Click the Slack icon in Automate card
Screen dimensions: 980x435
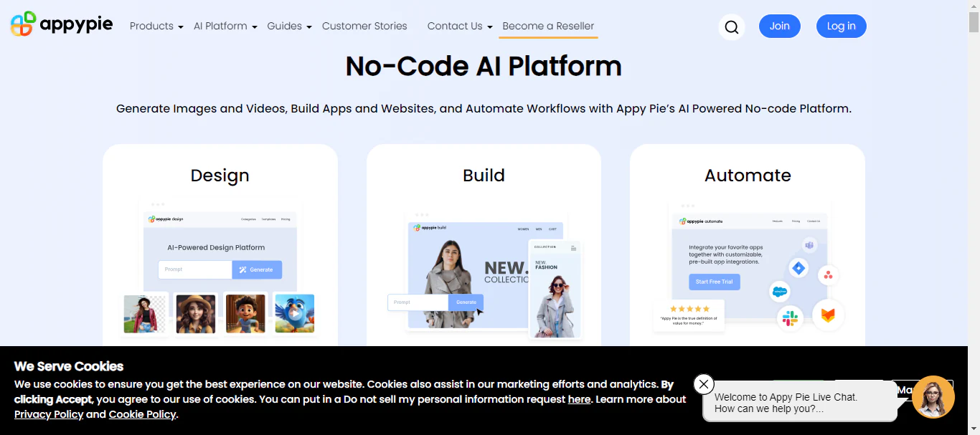[x=790, y=317]
